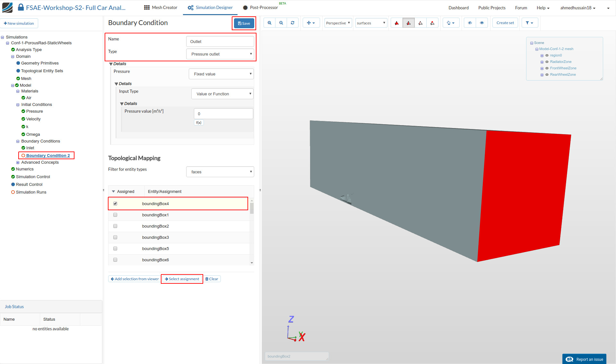616x364 pixels.
Task: Switch to the Mesh Creator tab
Action: 161,7
